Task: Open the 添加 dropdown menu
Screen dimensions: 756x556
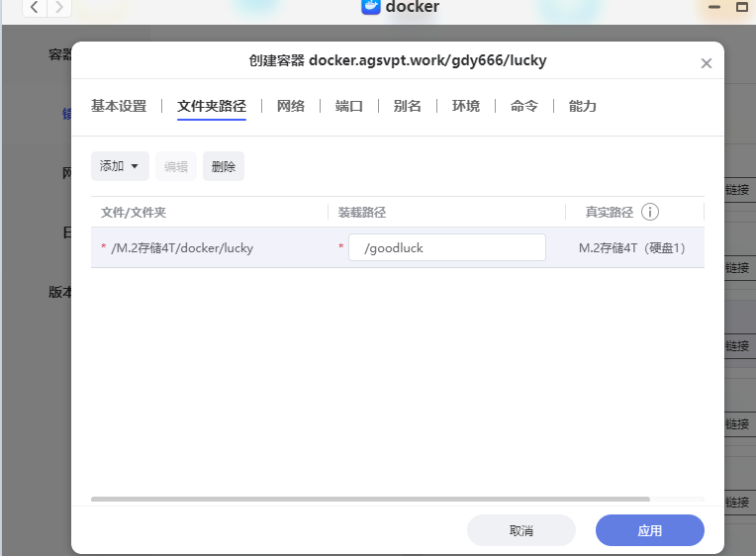Action: pos(120,166)
